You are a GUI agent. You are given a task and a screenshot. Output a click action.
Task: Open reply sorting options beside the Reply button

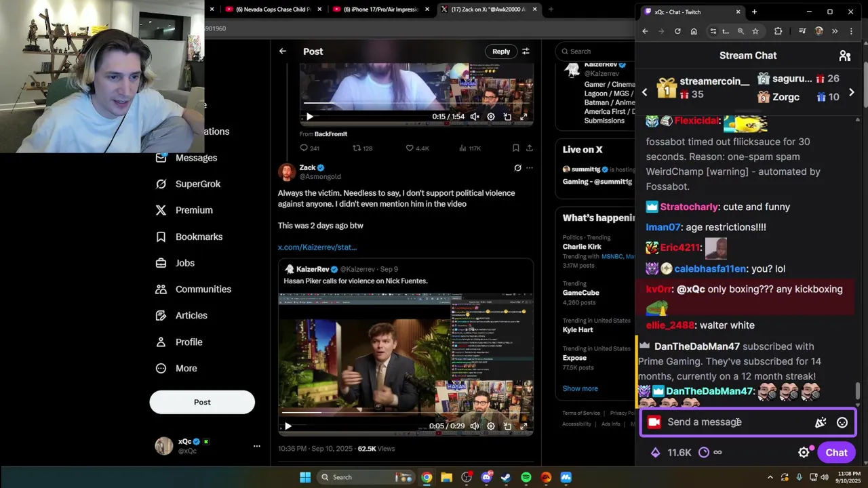click(x=526, y=52)
